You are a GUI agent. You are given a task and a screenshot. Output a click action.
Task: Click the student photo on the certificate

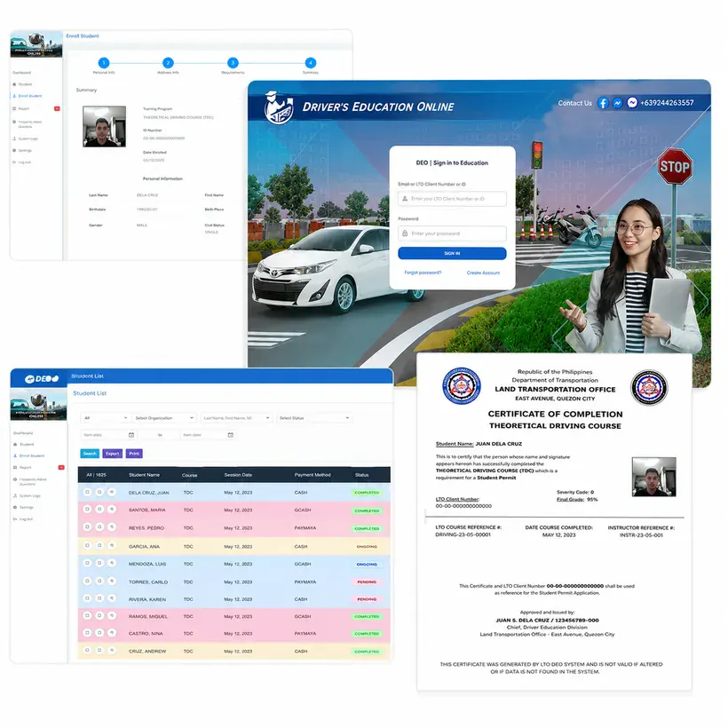click(653, 477)
